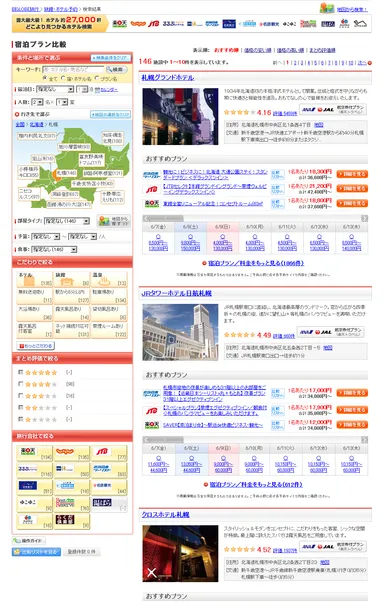
Task: Go to the next results page with 次へ
Action: [x=362, y=63]
